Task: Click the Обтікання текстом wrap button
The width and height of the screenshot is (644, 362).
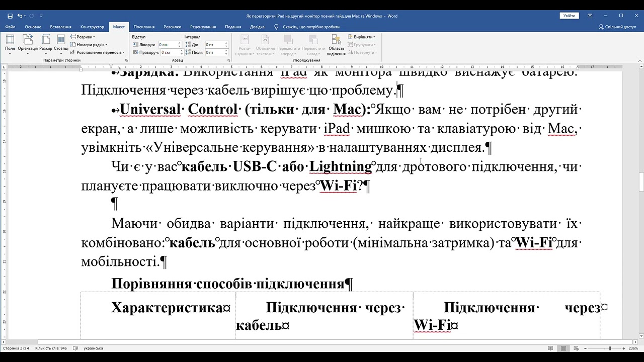Action: 265,45
